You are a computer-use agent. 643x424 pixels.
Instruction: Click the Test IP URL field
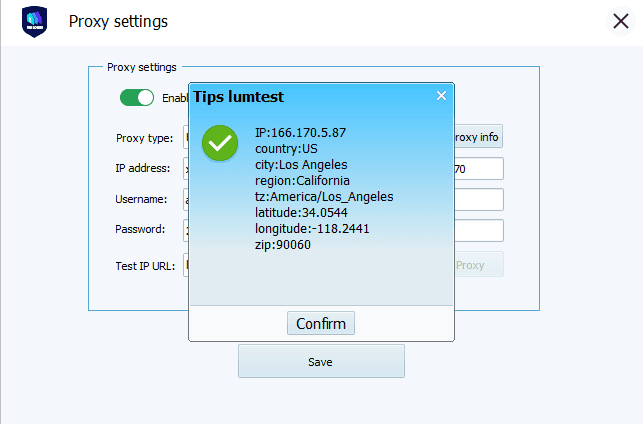click(x=186, y=265)
